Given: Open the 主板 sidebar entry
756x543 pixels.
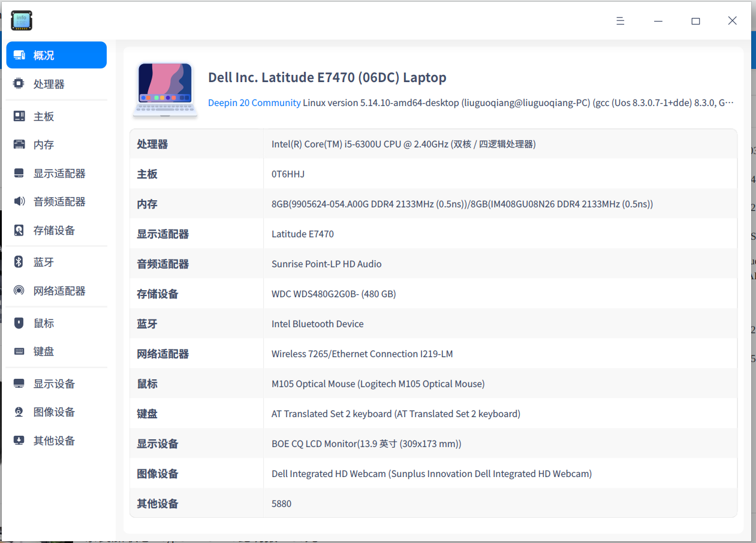Looking at the screenshot, I should pyautogui.click(x=56, y=116).
